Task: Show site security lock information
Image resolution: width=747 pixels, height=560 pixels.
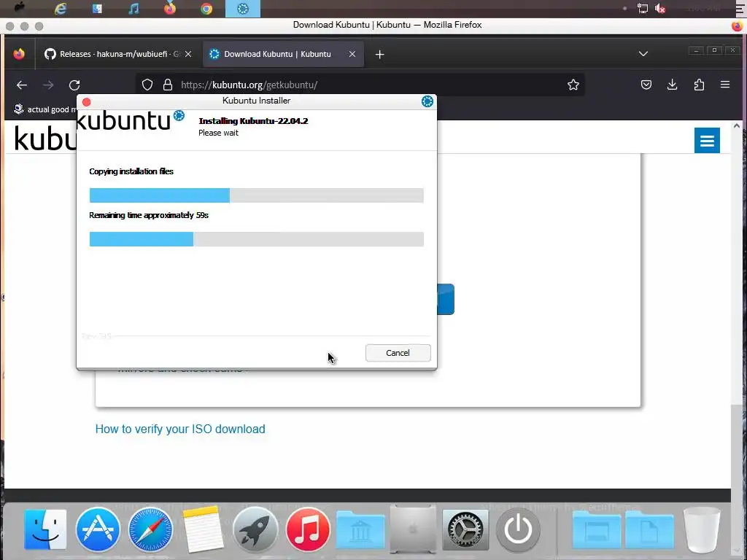Action: pos(167,85)
